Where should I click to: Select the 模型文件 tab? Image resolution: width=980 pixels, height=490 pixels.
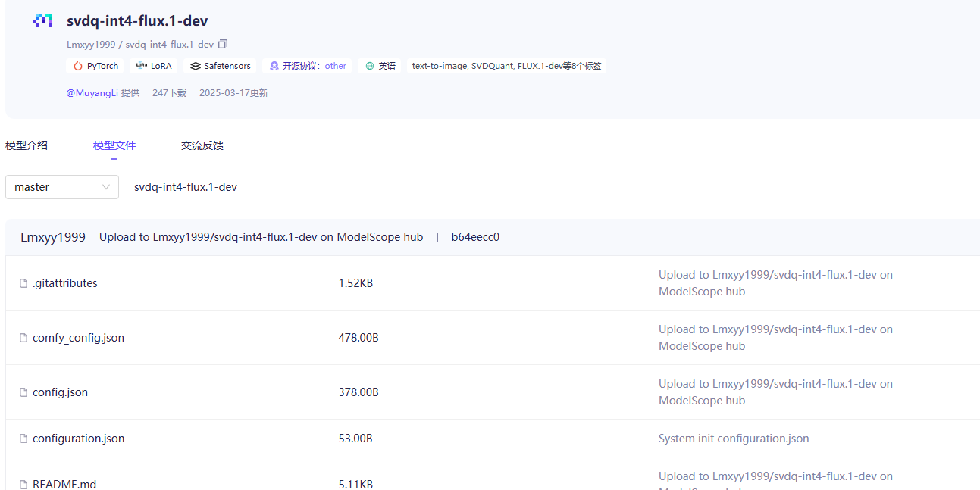(x=114, y=145)
